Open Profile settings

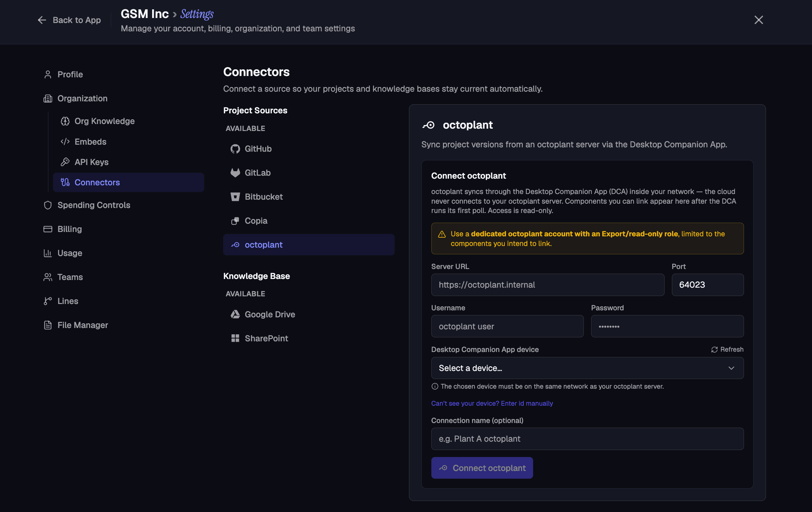point(70,74)
